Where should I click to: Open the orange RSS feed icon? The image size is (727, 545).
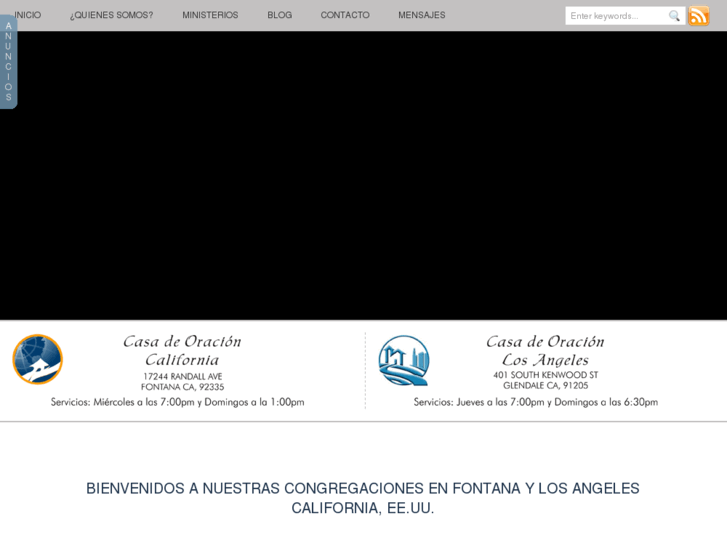[x=699, y=16]
